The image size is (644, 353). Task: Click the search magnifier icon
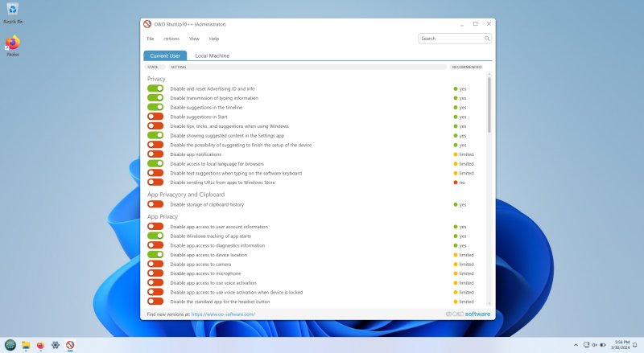[487, 39]
